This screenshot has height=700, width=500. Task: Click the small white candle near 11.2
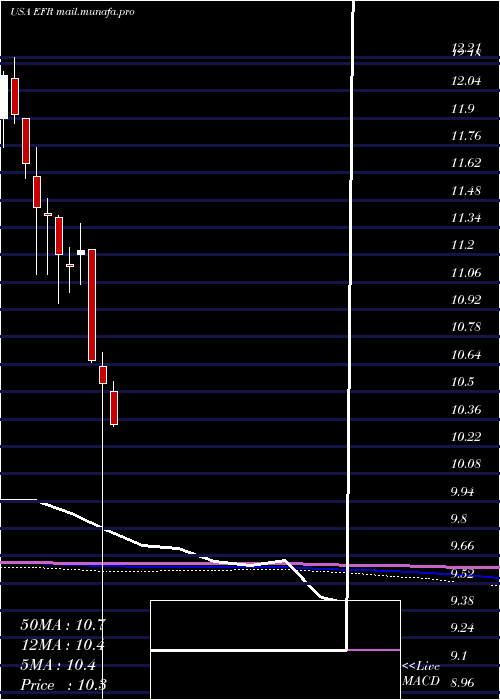(81, 252)
